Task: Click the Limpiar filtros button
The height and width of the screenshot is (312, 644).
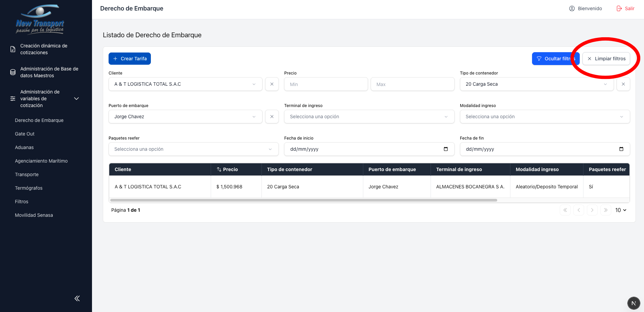Action: point(606,59)
